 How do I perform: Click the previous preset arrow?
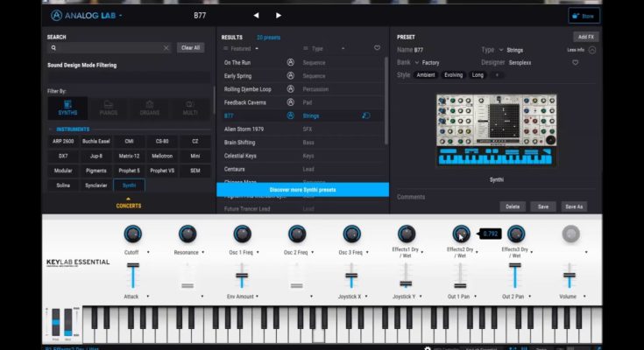256,16
